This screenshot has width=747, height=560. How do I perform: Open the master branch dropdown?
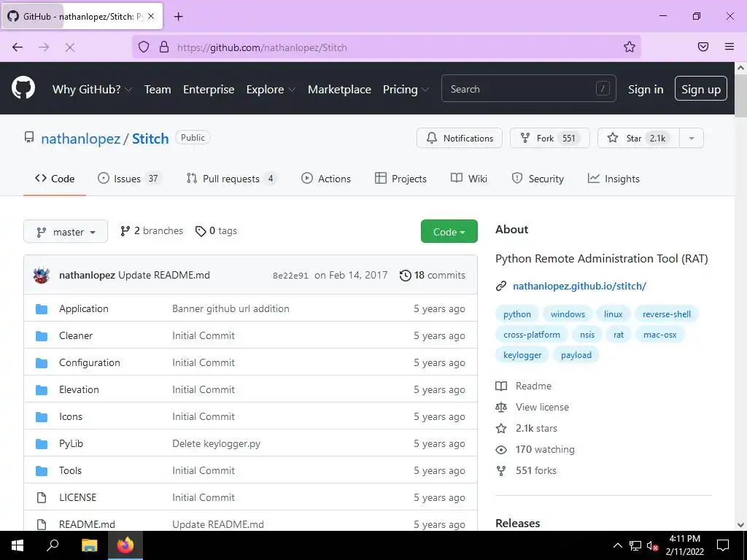(66, 231)
